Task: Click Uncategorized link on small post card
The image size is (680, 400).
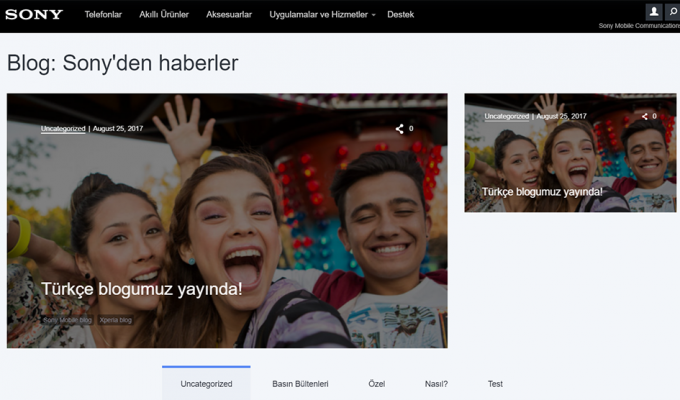Action: coord(507,116)
